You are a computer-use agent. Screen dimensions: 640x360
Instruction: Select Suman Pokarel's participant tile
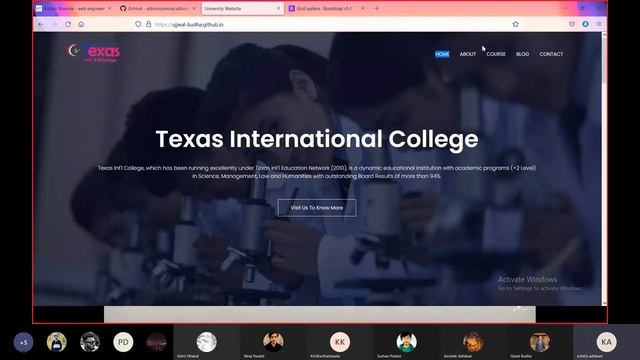pos(407,342)
